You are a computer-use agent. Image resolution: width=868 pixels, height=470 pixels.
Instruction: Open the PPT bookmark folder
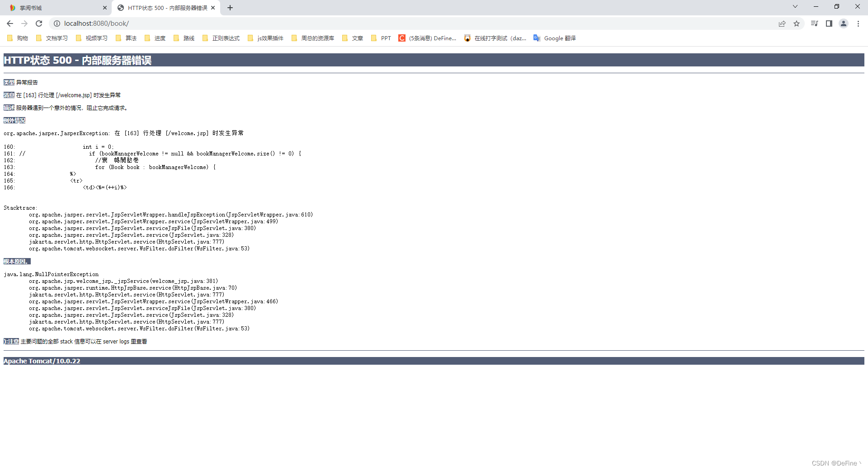(381, 38)
